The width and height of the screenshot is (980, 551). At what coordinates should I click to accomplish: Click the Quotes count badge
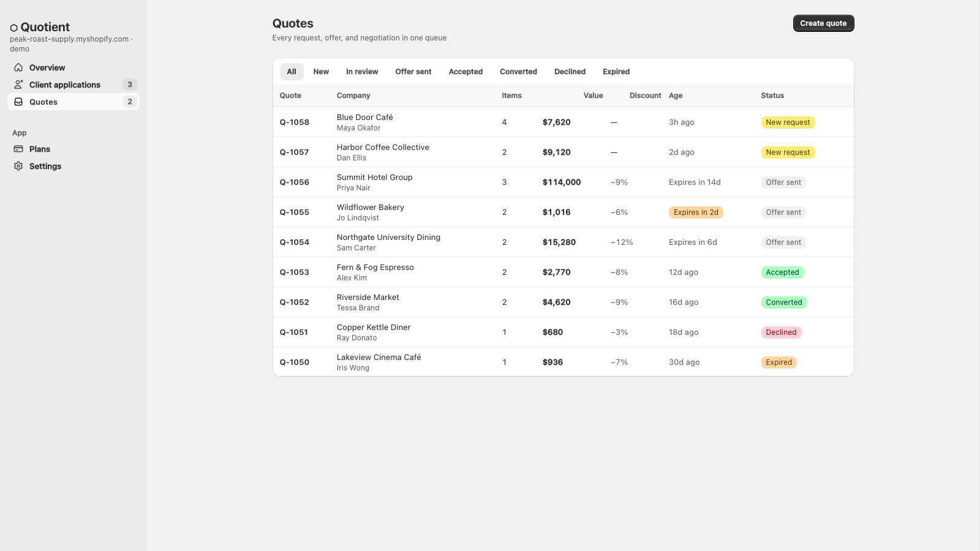pos(129,102)
